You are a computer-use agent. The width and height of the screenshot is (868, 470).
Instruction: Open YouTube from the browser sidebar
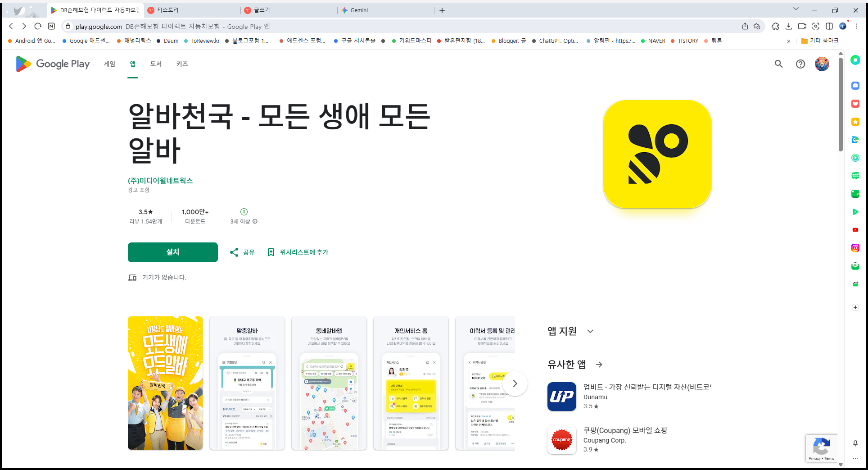[x=855, y=230]
